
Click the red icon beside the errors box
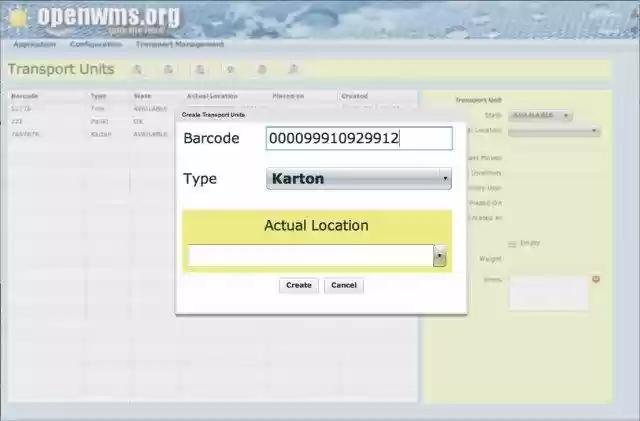coord(596,279)
